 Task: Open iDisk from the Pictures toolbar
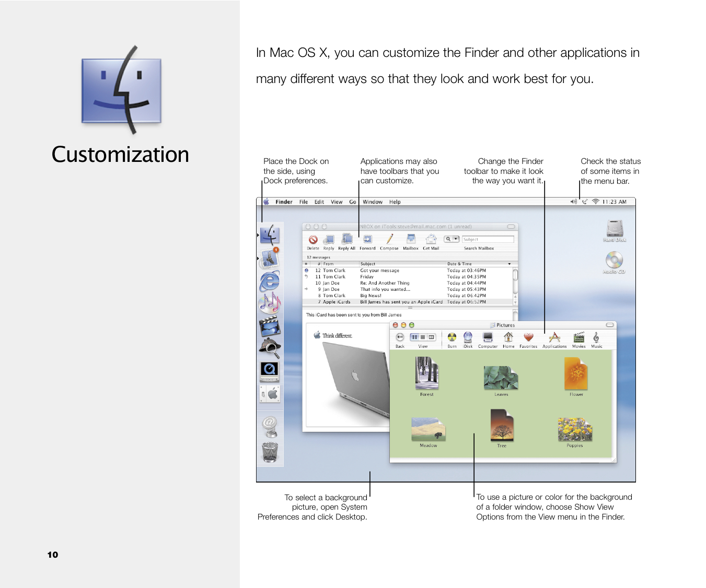click(468, 340)
